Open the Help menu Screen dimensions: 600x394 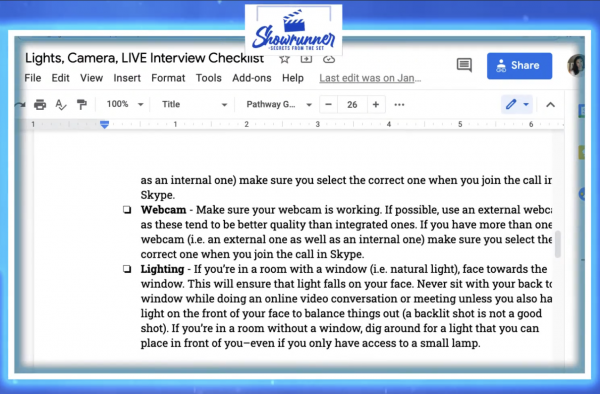click(293, 78)
